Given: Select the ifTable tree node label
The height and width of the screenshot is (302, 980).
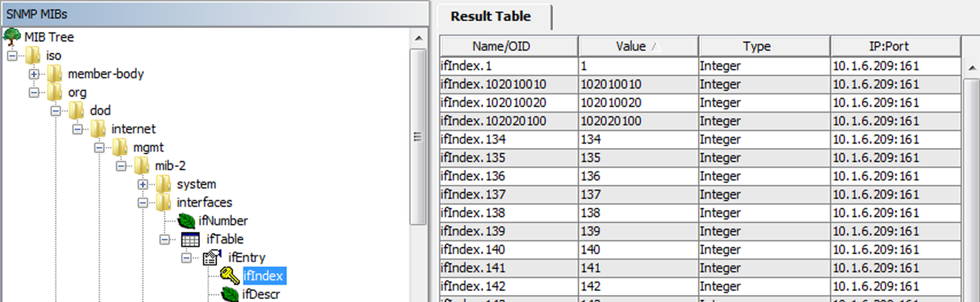Looking at the screenshot, I should (x=225, y=239).
